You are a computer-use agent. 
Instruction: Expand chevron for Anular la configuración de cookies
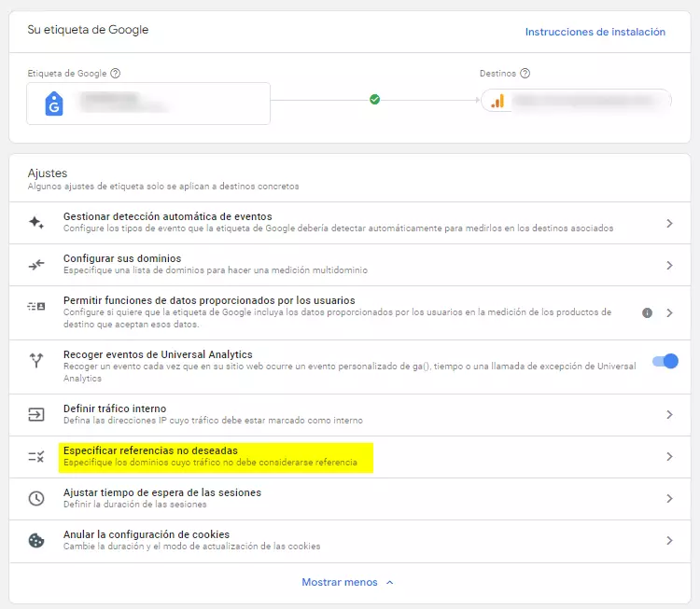pyautogui.click(x=669, y=540)
